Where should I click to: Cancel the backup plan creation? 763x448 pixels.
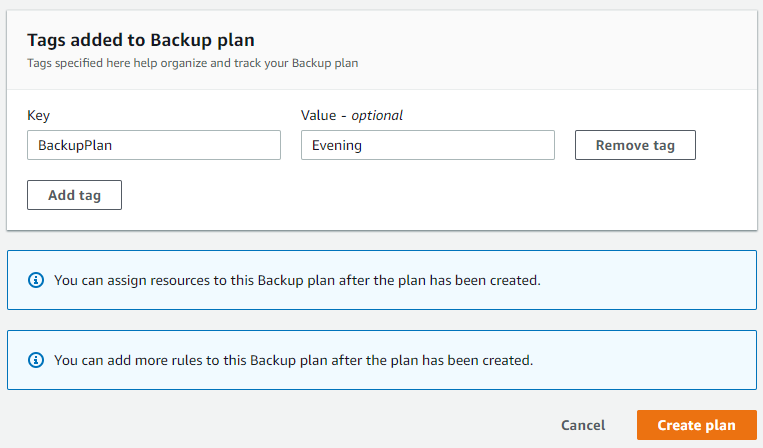click(582, 425)
